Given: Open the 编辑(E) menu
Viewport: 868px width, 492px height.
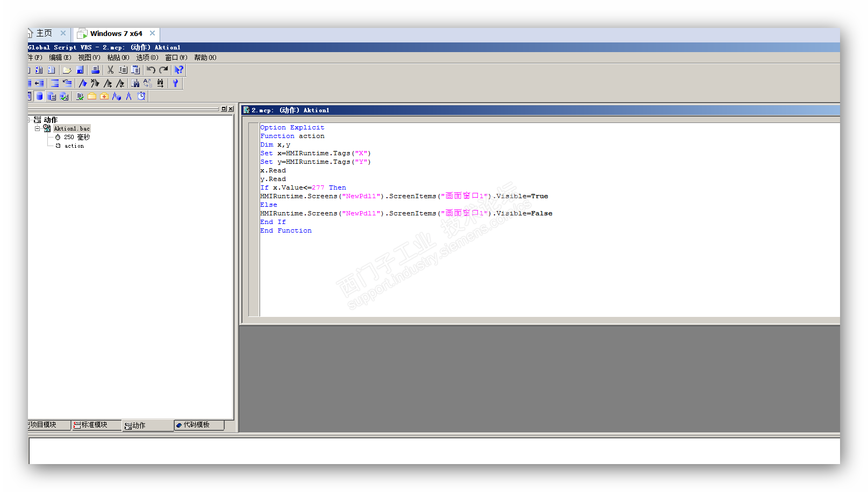Looking at the screenshot, I should (x=60, y=57).
